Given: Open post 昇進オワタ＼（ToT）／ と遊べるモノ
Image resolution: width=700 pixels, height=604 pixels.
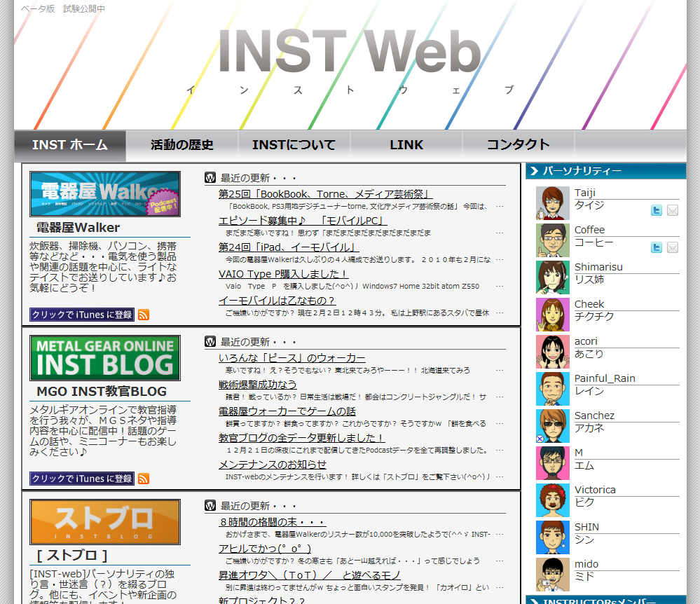Looking at the screenshot, I should [x=310, y=575].
